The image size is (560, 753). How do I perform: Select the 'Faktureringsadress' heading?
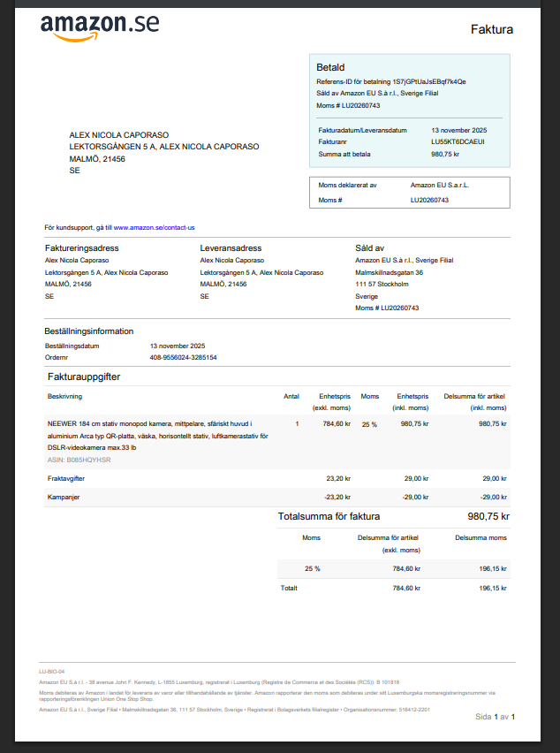click(81, 248)
